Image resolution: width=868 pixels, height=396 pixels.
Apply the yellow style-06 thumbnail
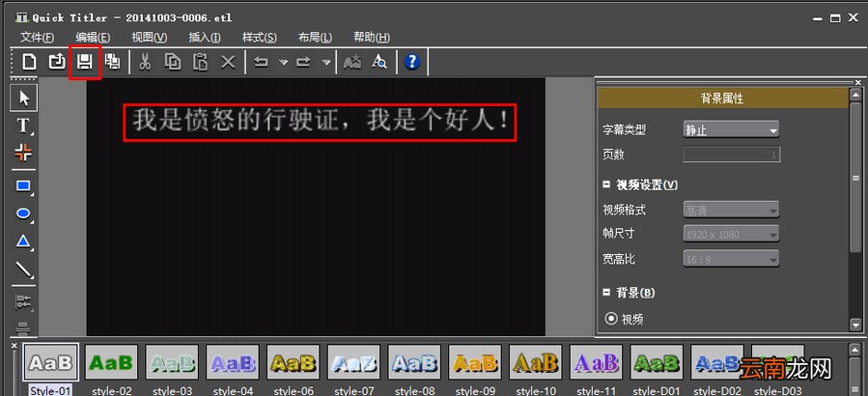(294, 362)
